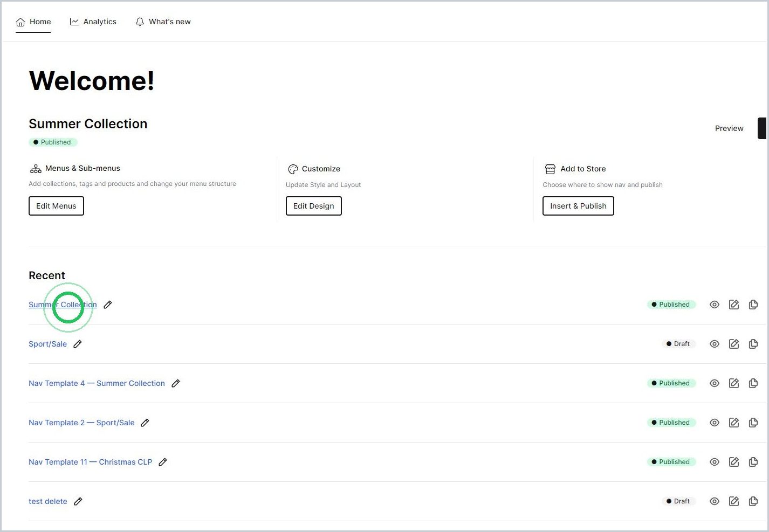Image resolution: width=769 pixels, height=532 pixels.
Task: Duplicate the Sport/Sale nav with copy icon
Action: pyautogui.click(x=753, y=344)
